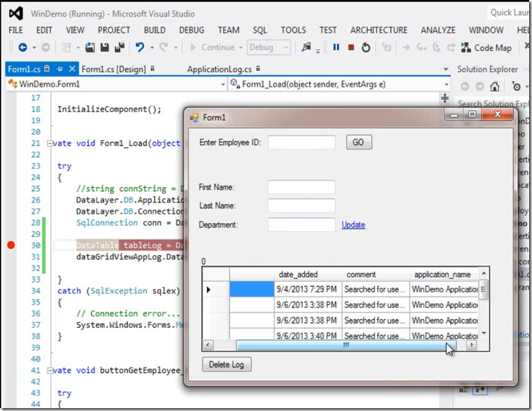This screenshot has width=532, height=411.
Task: Click the grid horizontal scroll right arrow
Action: click(471, 345)
